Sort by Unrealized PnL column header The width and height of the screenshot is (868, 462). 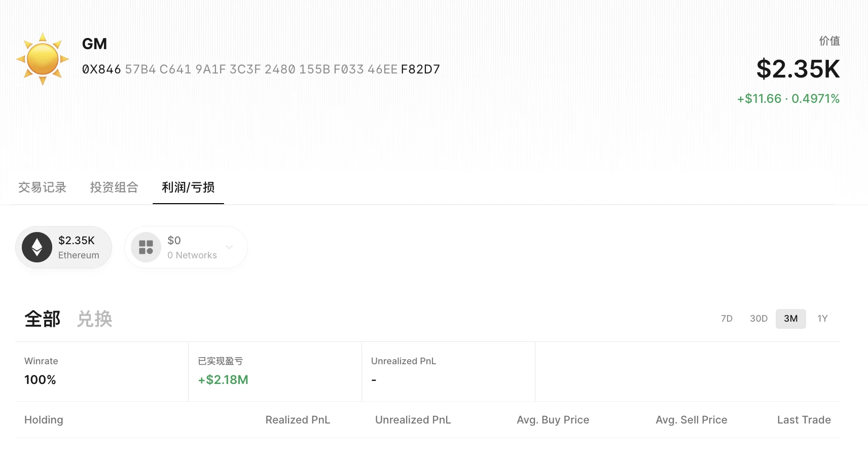[413, 420]
